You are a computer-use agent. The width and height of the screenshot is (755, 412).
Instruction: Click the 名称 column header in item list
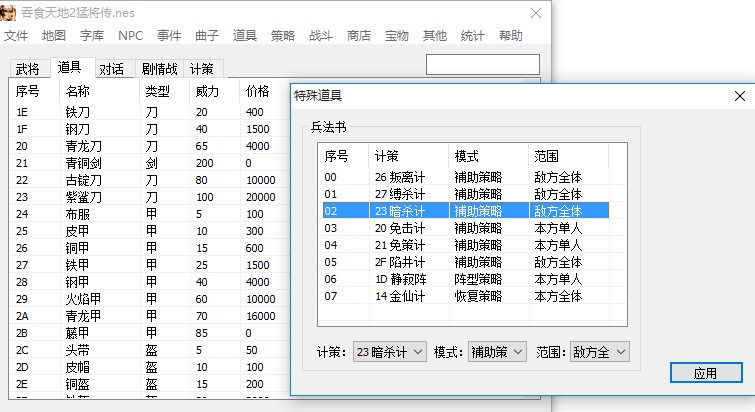(x=99, y=91)
